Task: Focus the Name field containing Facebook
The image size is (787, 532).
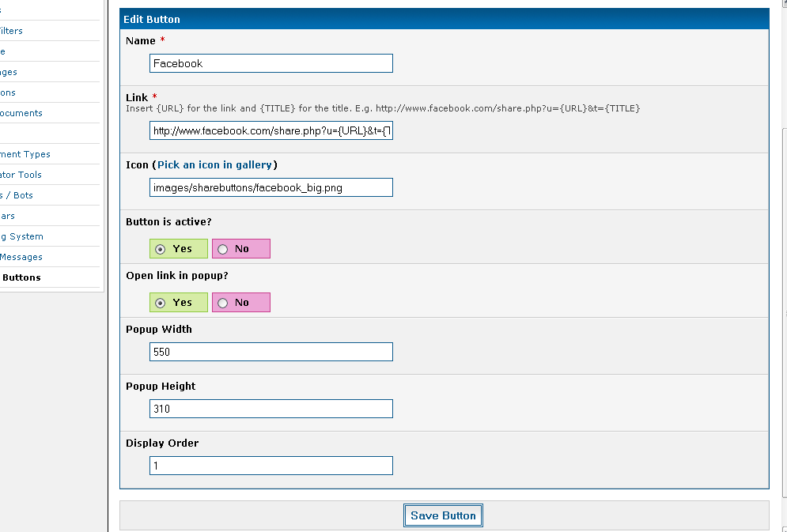Action: pos(271,64)
